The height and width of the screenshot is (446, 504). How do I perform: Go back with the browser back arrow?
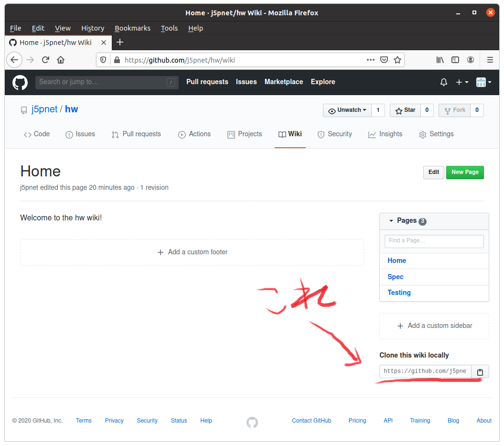tap(14, 60)
